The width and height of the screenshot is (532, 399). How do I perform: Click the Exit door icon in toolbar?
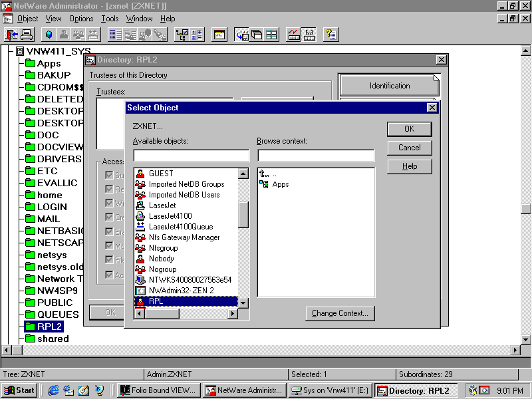click(12, 35)
